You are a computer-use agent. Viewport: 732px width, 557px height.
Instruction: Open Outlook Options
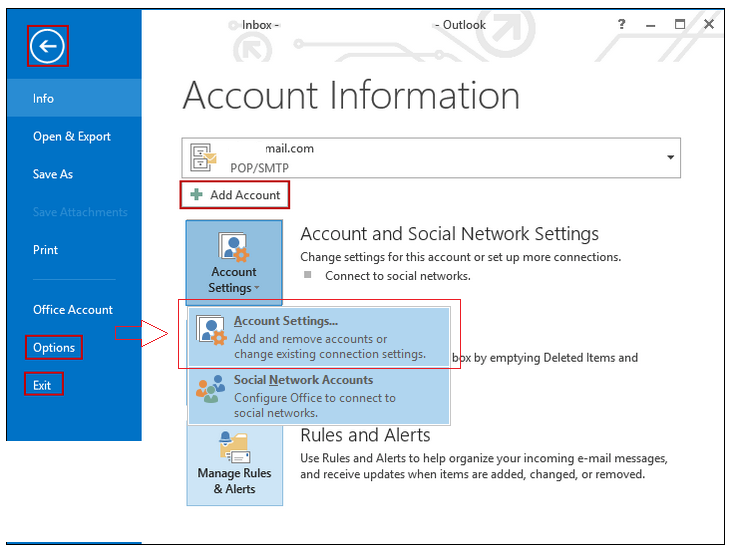(54, 347)
